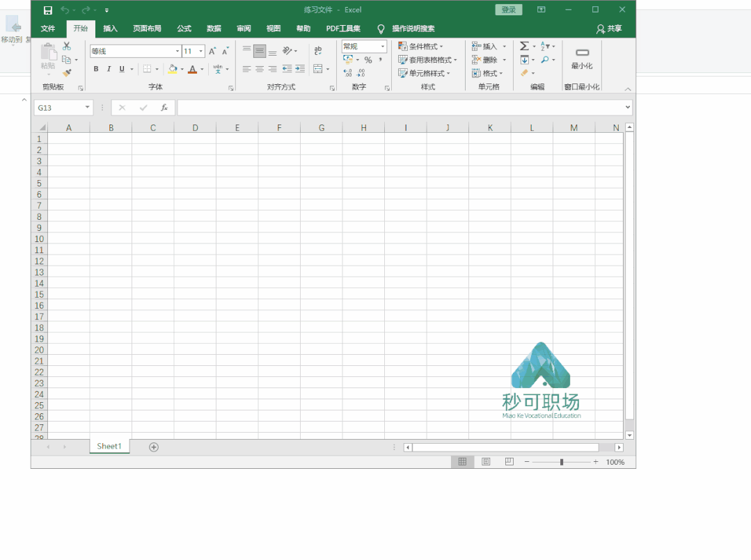
Task: Switch to the 页面布局 tab
Action: point(147,29)
